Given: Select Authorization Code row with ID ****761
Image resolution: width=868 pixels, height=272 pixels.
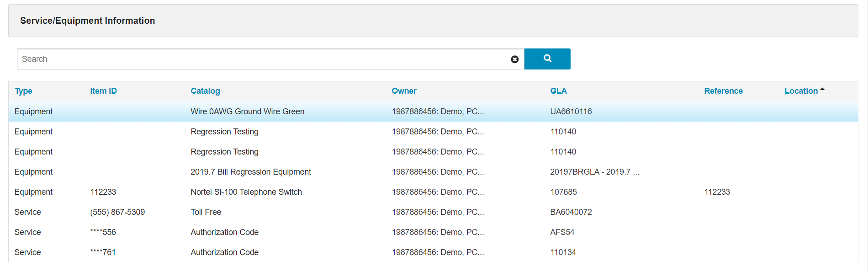Looking at the screenshot, I should click(224, 252).
